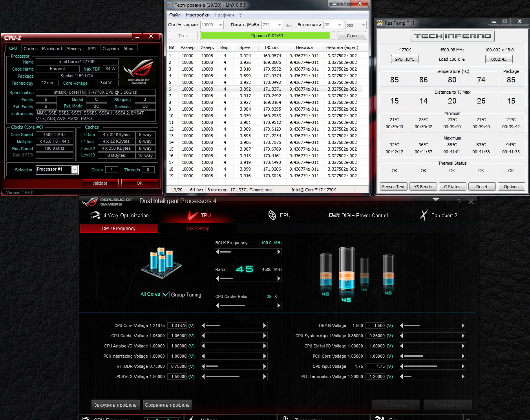Open RealTemp Options

(511, 187)
